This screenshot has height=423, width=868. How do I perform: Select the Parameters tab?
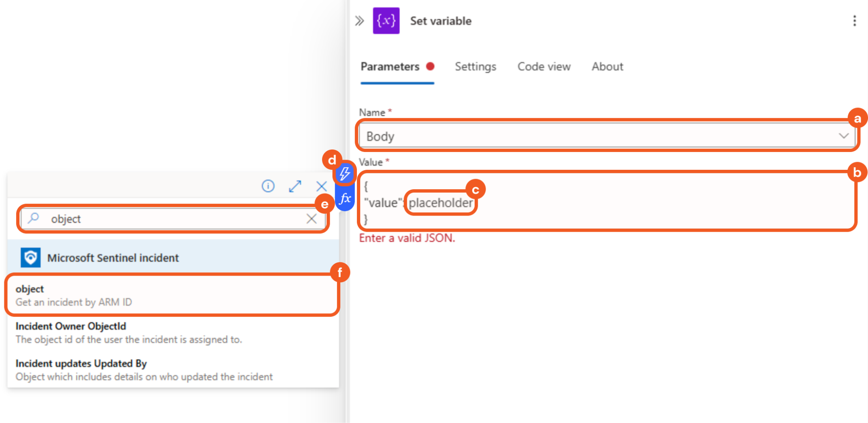[390, 66]
